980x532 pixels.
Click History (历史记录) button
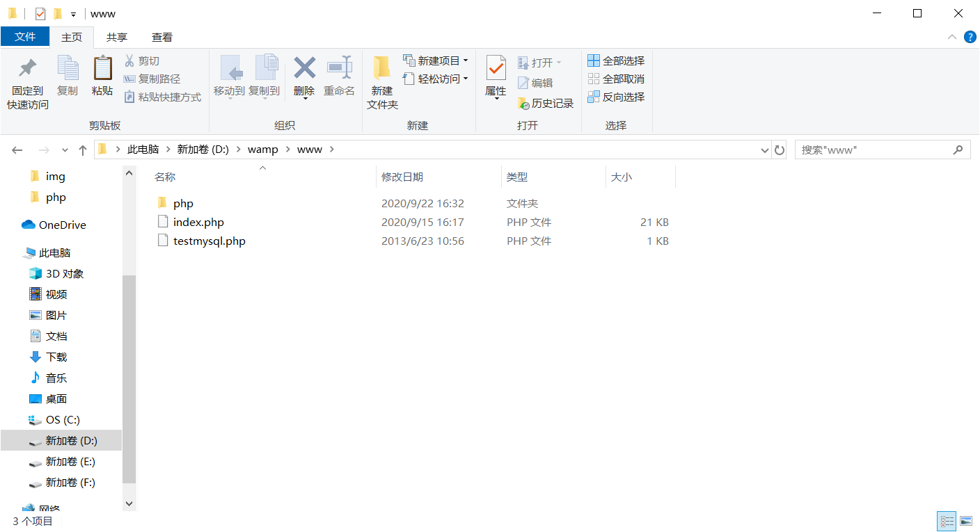click(546, 104)
